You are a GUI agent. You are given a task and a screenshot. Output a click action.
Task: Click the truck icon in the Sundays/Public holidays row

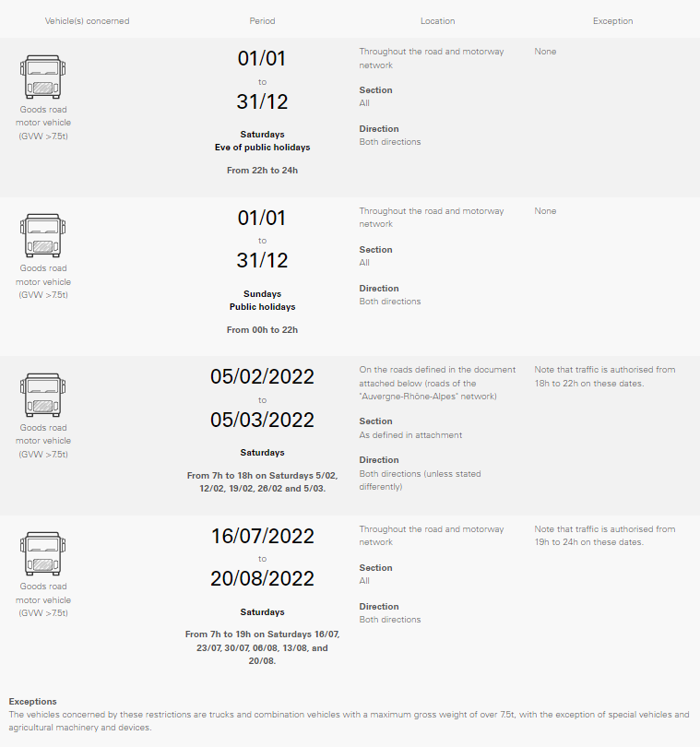coord(43,236)
